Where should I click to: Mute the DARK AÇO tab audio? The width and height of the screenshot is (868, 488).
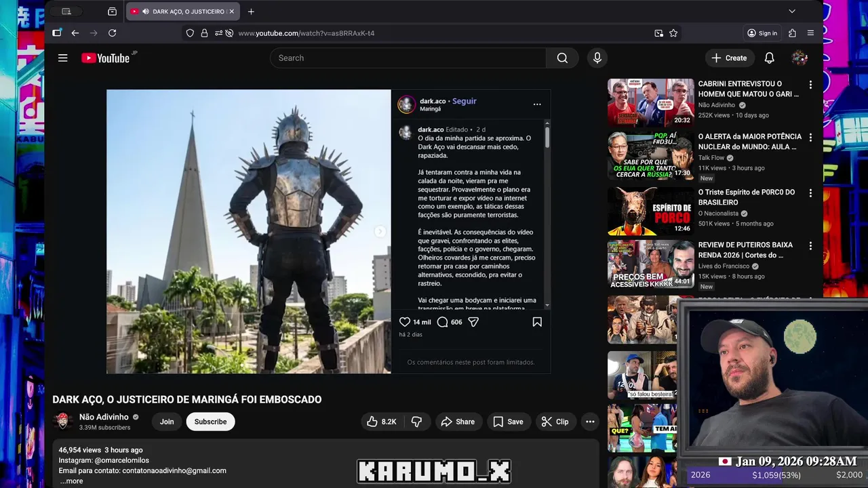146,12
